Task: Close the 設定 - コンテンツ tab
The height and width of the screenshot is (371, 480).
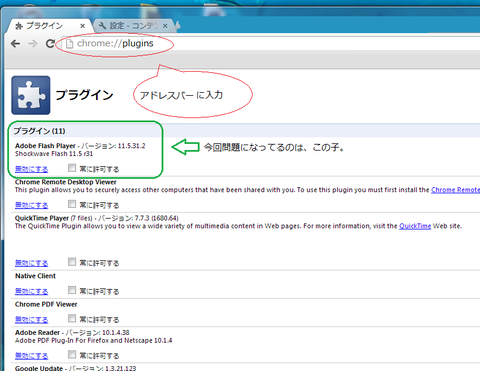Action: 165,26
